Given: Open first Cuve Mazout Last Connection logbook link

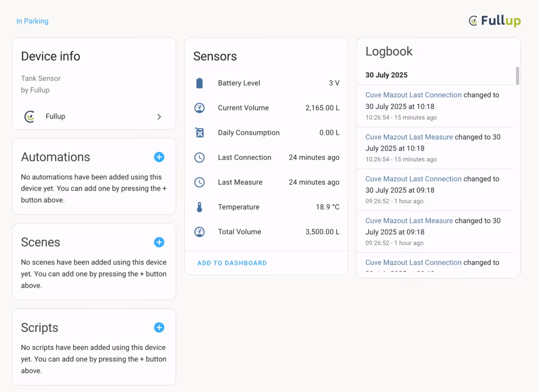Looking at the screenshot, I should pyautogui.click(x=413, y=95).
